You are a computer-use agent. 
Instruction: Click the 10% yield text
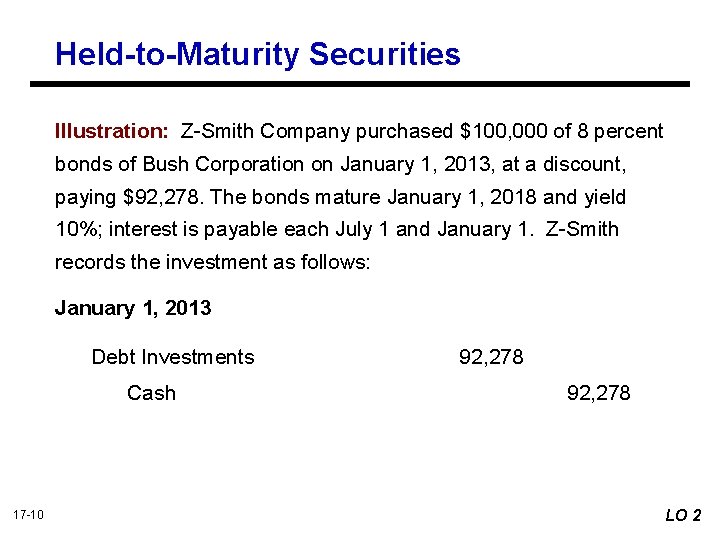(x=76, y=229)
